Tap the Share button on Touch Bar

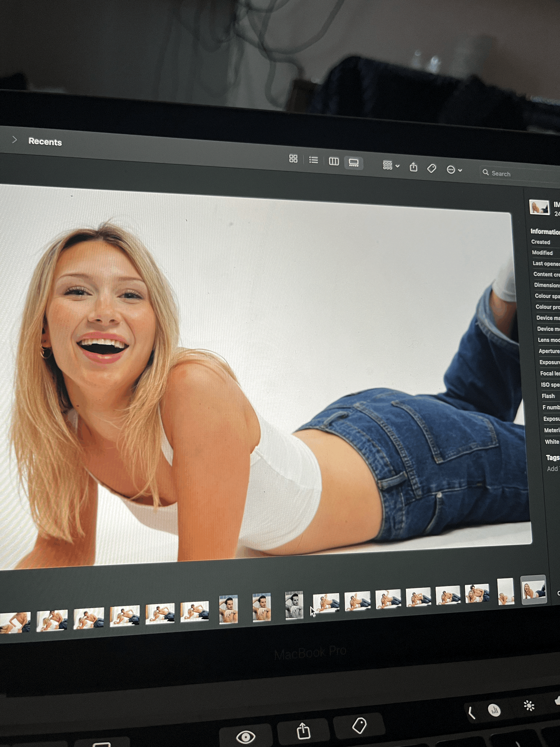pyautogui.click(x=303, y=730)
